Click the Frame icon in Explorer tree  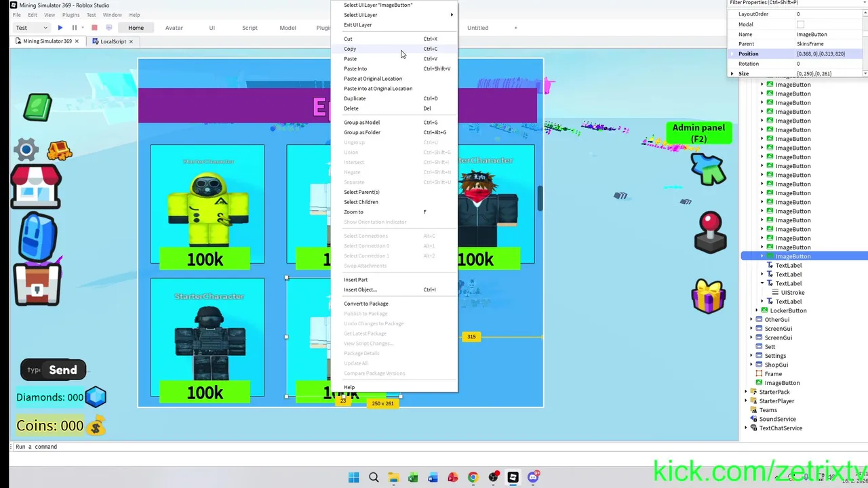759,373
